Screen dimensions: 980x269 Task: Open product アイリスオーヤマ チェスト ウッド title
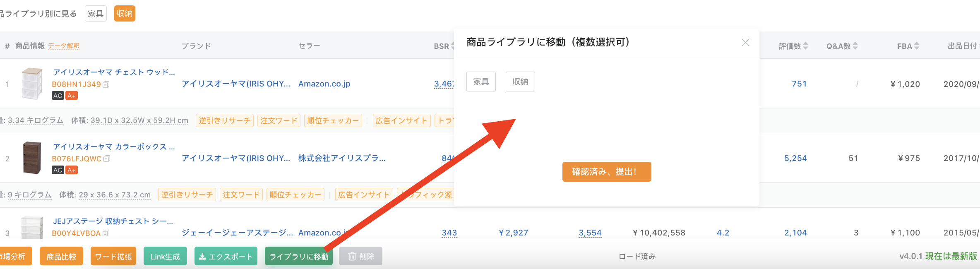pos(114,72)
